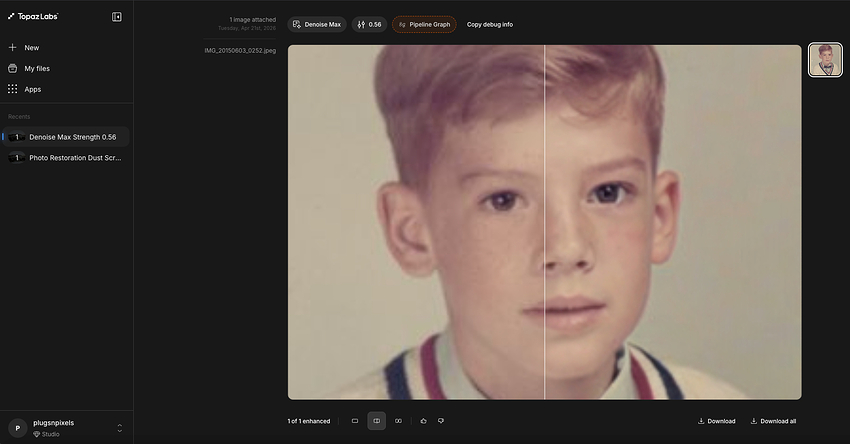
Task: Toggle split comparison view
Action: pyautogui.click(x=376, y=421)
